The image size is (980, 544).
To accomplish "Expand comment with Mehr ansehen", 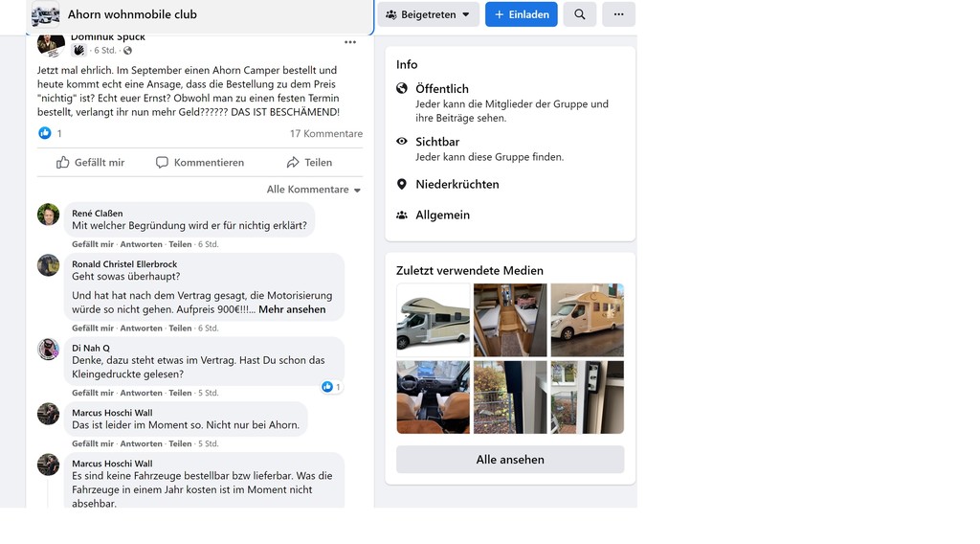I will click(x=292, y=309).
